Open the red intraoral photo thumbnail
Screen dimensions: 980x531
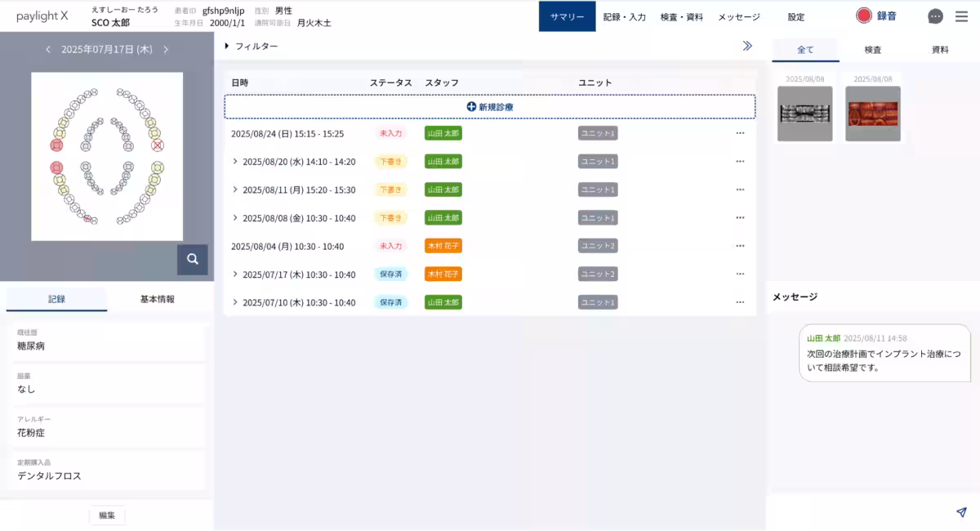pos(872,114)
